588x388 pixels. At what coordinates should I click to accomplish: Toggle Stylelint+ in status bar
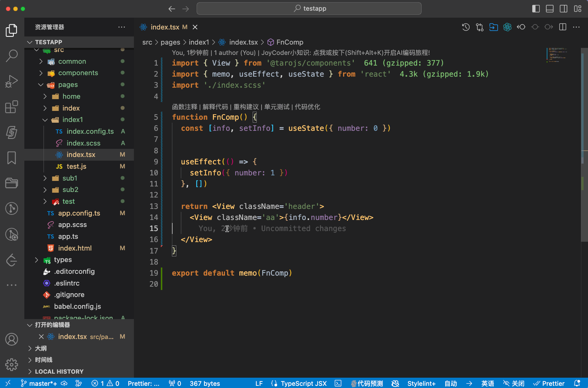pyautogui.click(x=421, y=383)
